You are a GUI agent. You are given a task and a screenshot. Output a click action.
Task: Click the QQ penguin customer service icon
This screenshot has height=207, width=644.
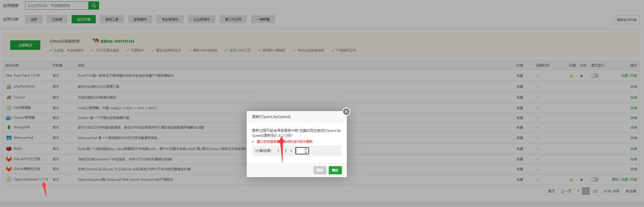click(x=95, y=41)
